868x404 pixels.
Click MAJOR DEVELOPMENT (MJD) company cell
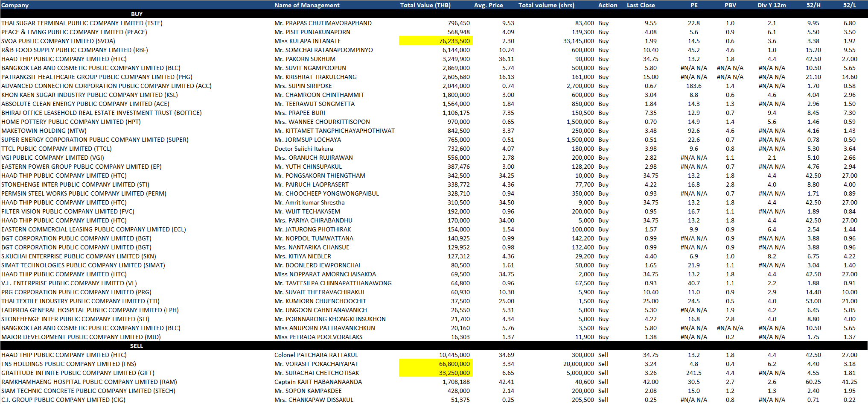[x=81, y=337]
